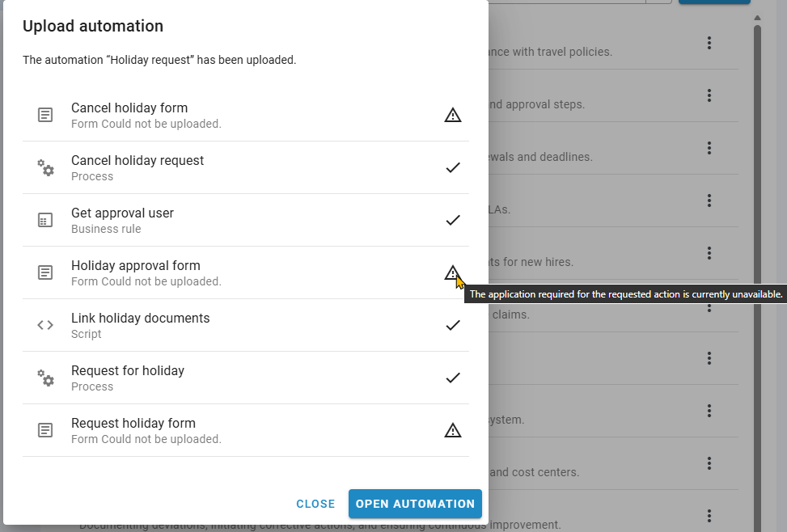
Task: Open the uploaded automation
Action: click(x=415, y=504)
